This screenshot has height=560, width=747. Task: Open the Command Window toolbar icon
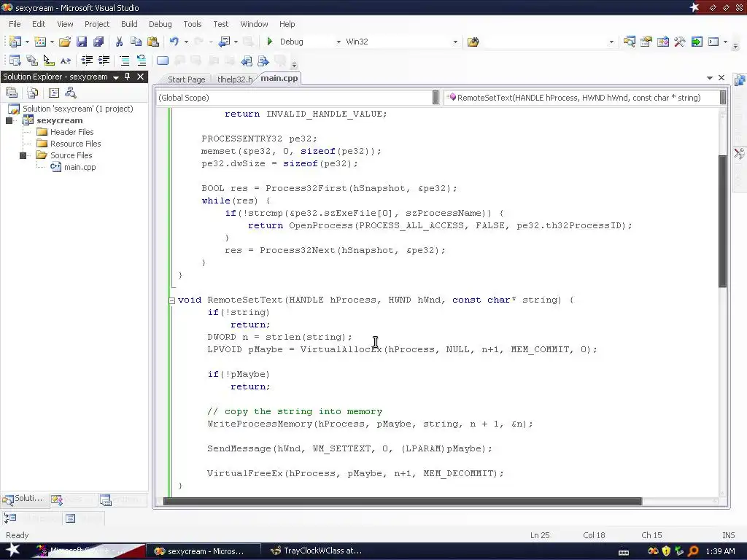(713, 42)
